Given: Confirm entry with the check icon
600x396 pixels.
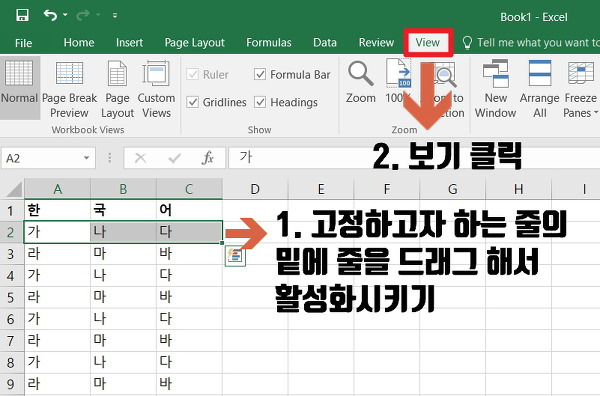Looking at the screenshot, I should point(174,158).
